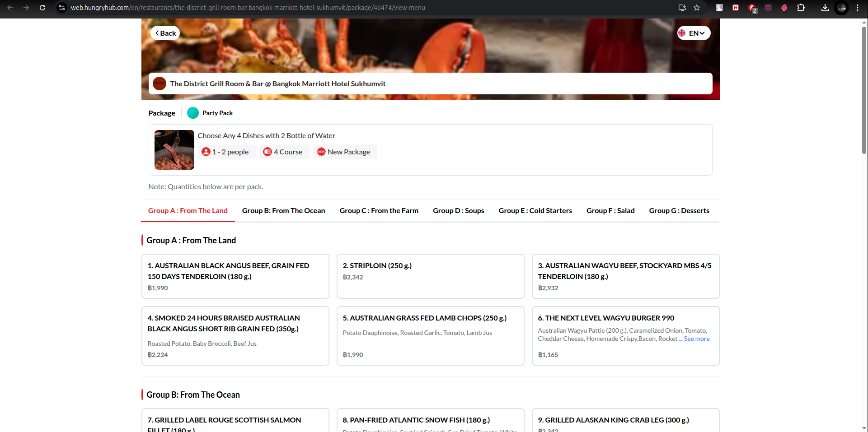Select the Group G : Desserts tab
The height and width of the screenshot is (432, 868).
(679, 211)
